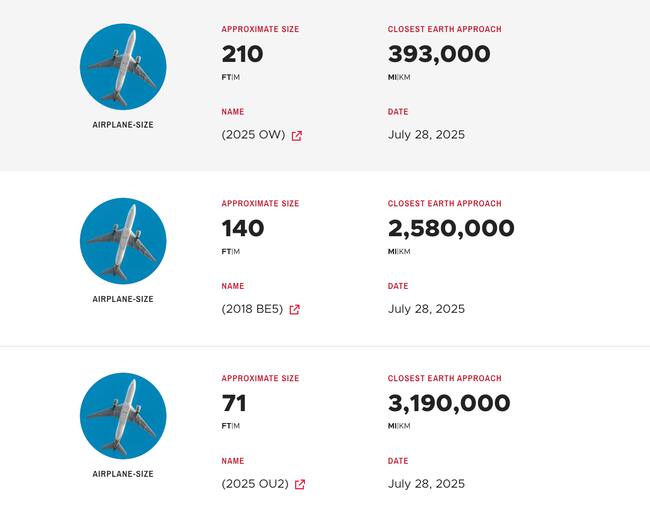Image resolution: width=650 pixels, height=517 pixels.
Task: Click the external link icon next to (2018 BE5)
Action: (295, 310)
